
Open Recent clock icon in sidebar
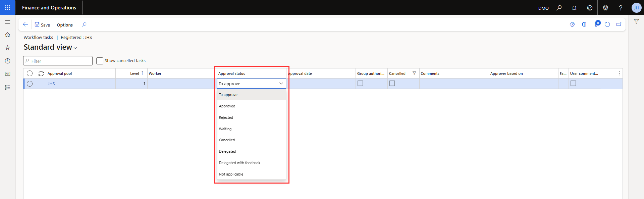(x=7, y=61)
